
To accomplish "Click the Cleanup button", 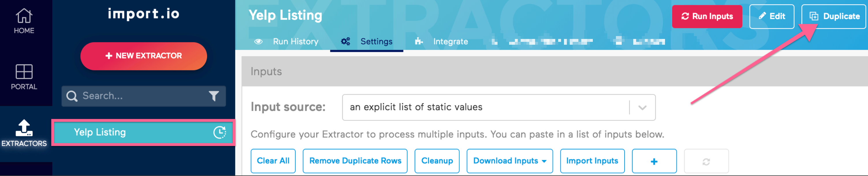I will tap(437, 161).
